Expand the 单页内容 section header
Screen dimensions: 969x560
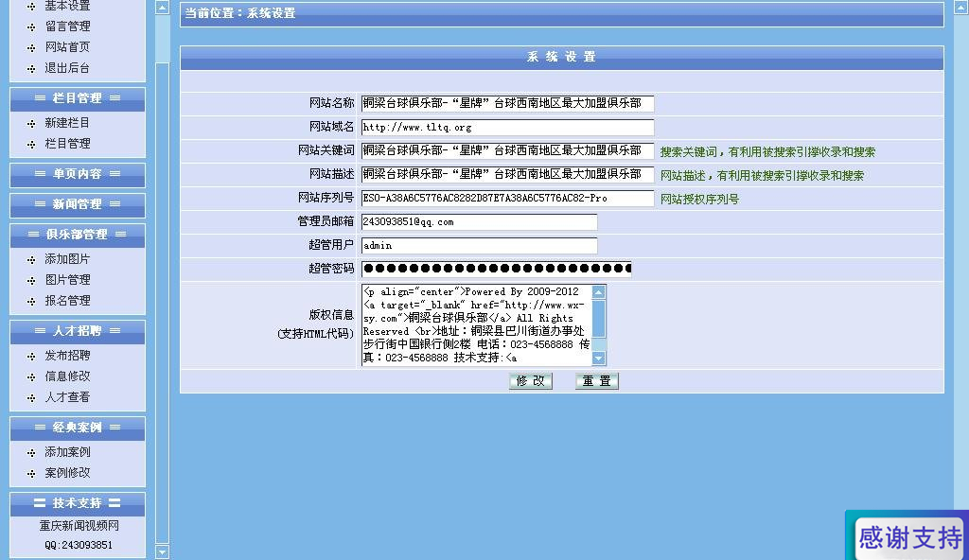pos(78,174)
